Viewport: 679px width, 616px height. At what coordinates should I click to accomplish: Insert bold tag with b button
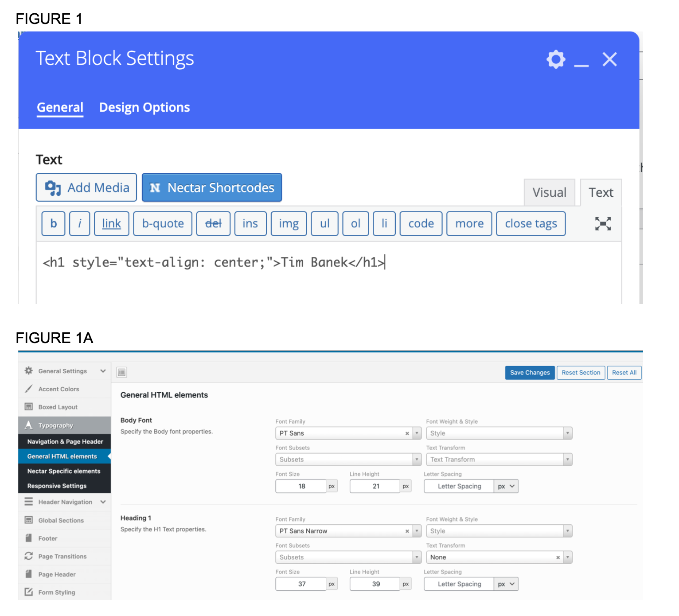[54, 224]
